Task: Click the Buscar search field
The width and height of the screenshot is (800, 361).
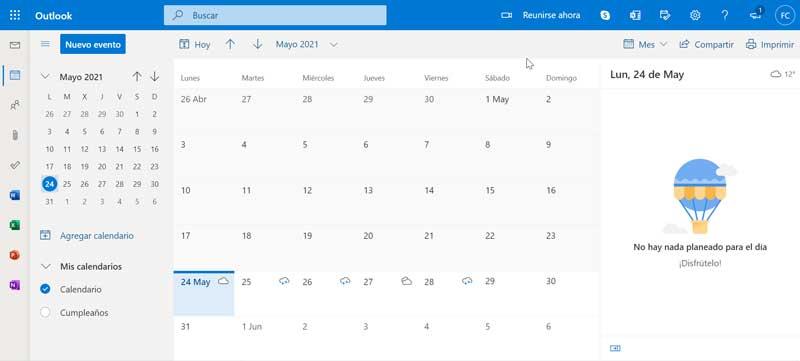Action: [x=275, y=15]
